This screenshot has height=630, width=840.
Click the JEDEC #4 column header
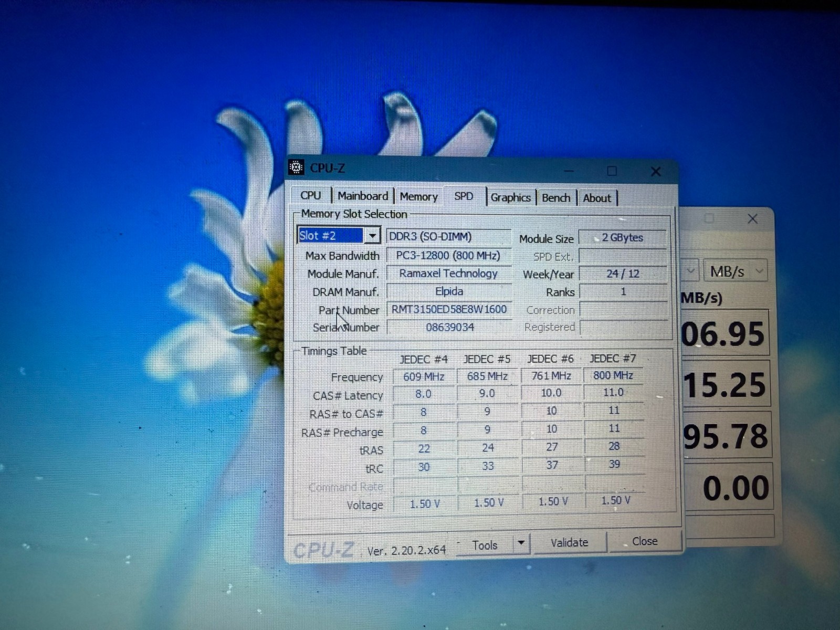click(424, 360)
